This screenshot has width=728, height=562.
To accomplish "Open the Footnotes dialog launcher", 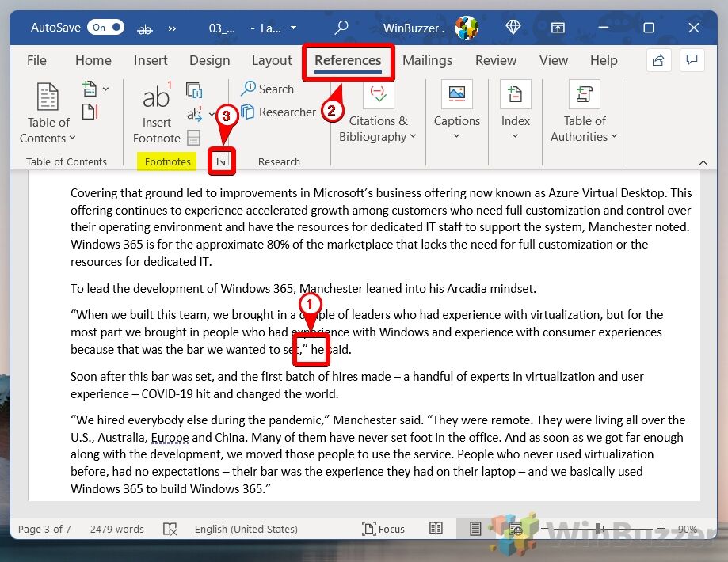I will click(222, 161).
